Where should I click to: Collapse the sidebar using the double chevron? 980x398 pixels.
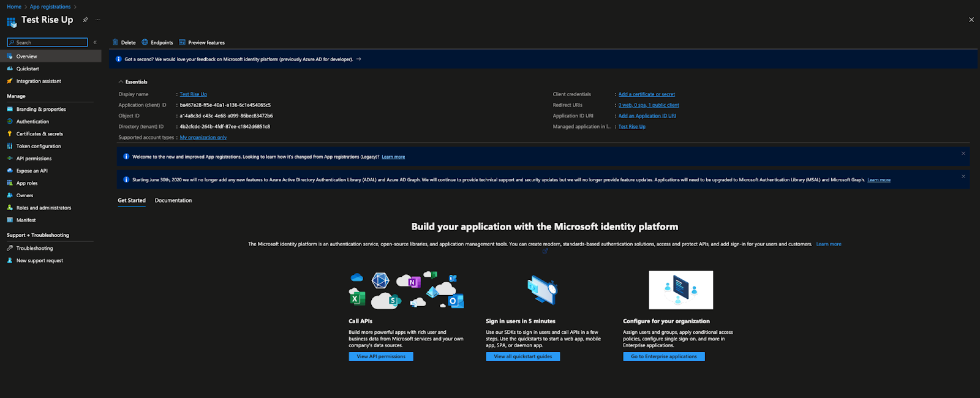95,42
